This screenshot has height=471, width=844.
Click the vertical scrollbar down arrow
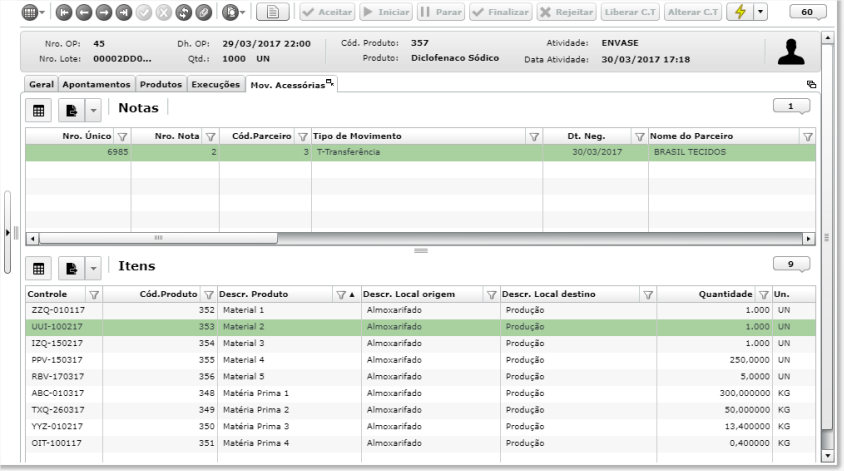tap(827, 456)
